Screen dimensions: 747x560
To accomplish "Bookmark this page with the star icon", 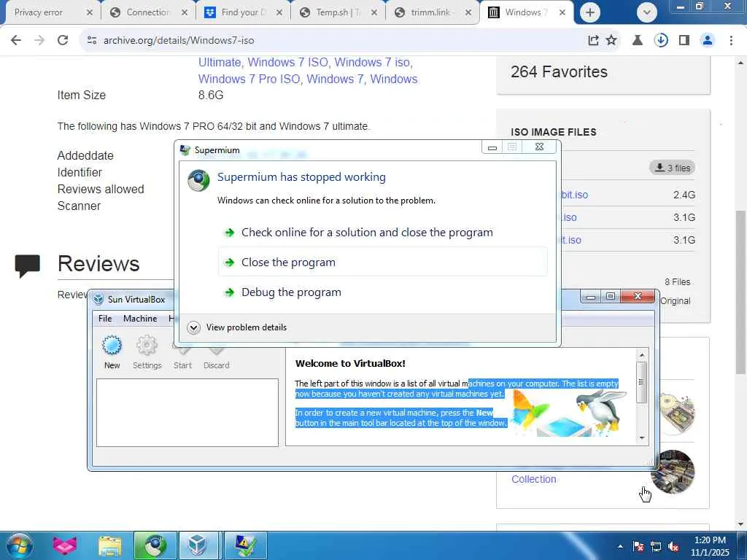I will click(x=611, y=41).
